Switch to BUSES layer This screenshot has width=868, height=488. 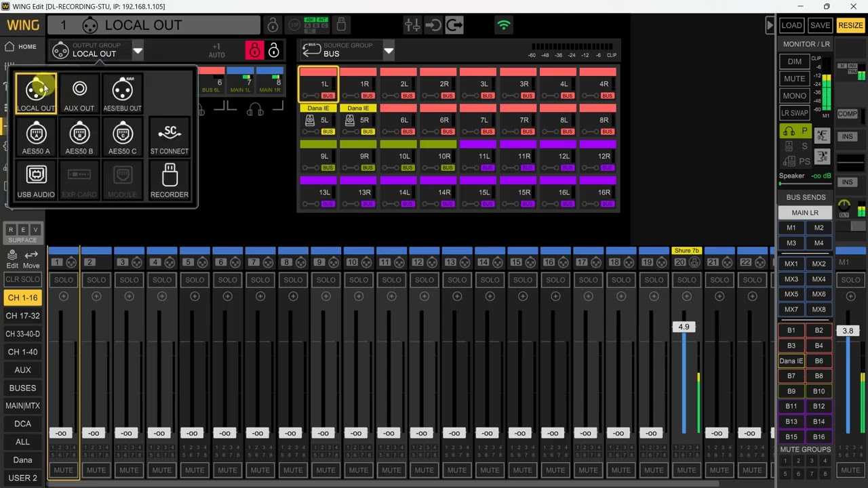(x=22, y=388)
